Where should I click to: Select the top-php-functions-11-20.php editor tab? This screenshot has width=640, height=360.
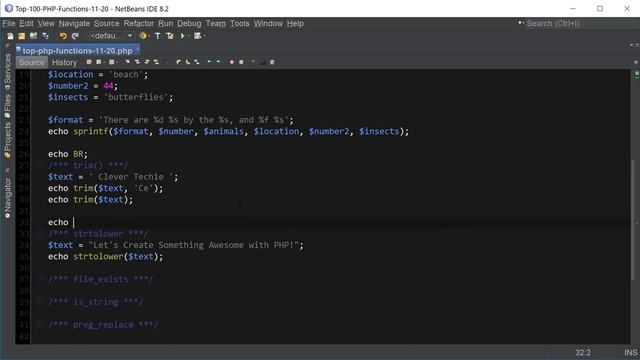(x=77, y=51)
